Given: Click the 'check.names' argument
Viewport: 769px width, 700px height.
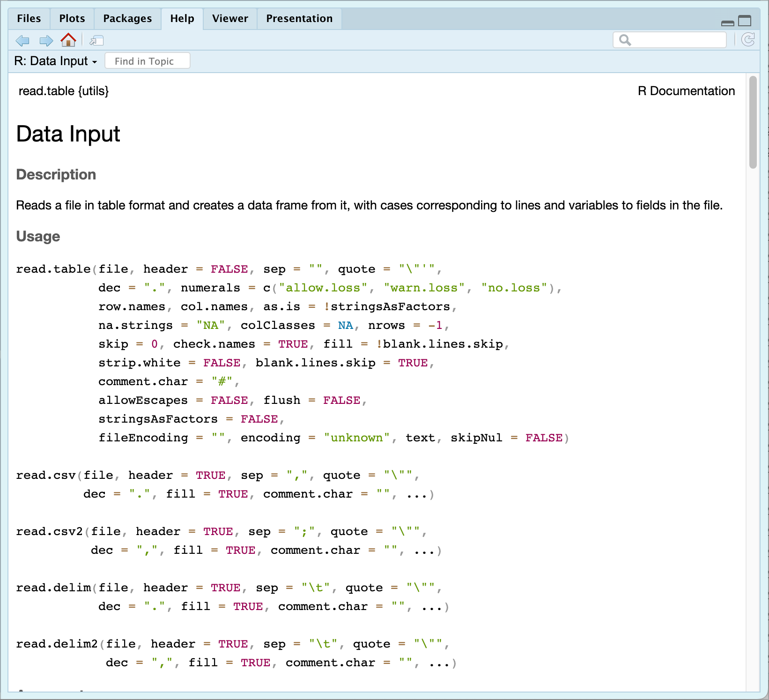Looking at the screenshot, I should point(214,344).
